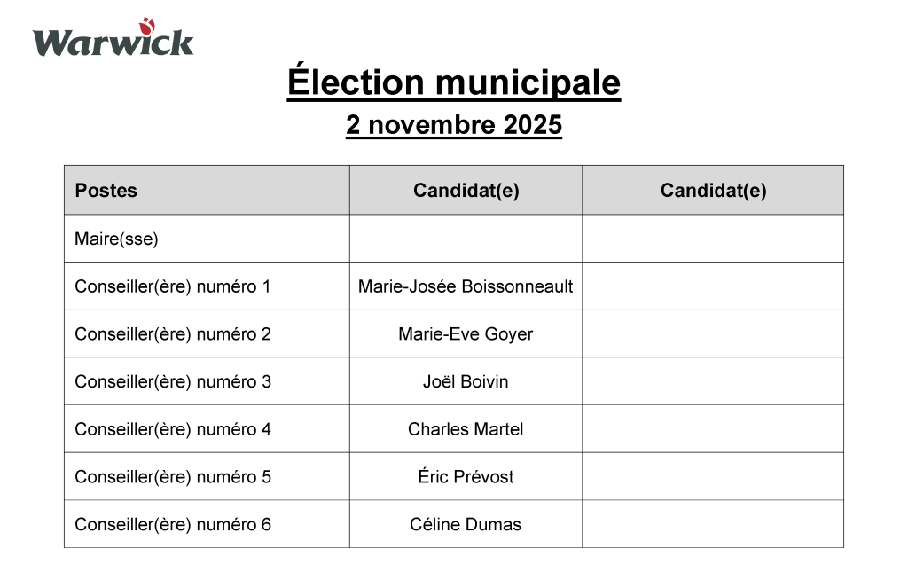908x588 pixels.
Task: Select the "Conseiller(ère) numéro 2" cell
Action: [172, 334]
